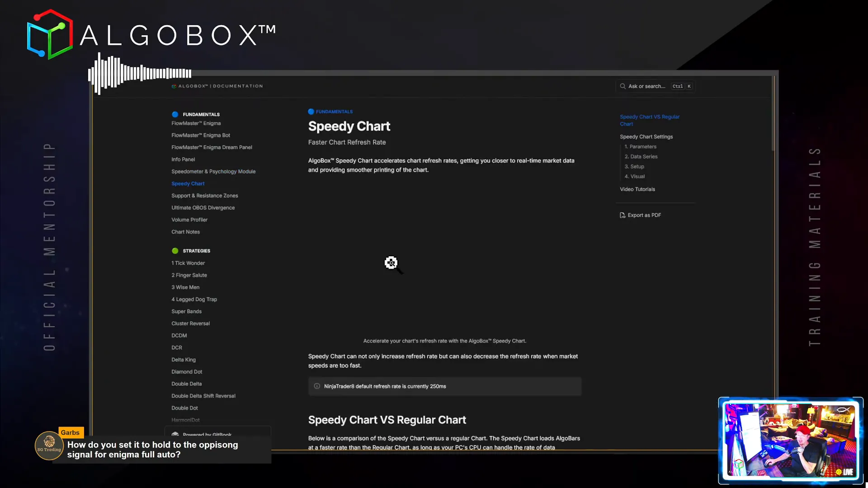Open Ultimate OBOS Divergence page

coord(203,208)
